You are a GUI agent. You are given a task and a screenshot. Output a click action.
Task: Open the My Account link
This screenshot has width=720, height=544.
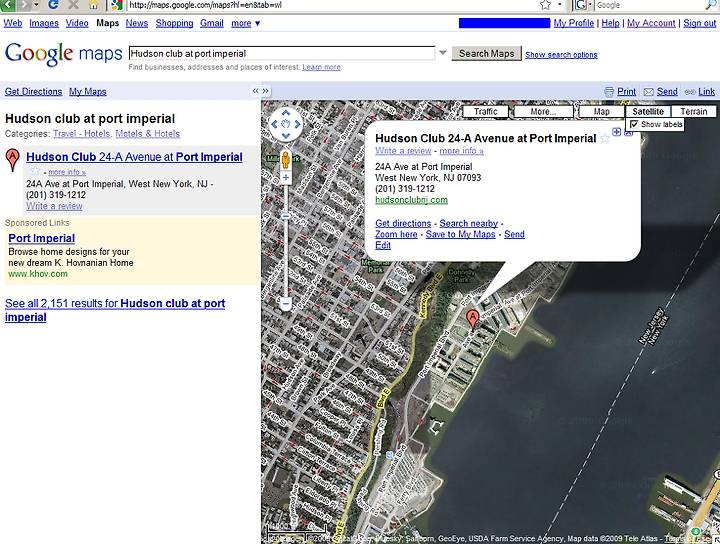pos(651,23)
